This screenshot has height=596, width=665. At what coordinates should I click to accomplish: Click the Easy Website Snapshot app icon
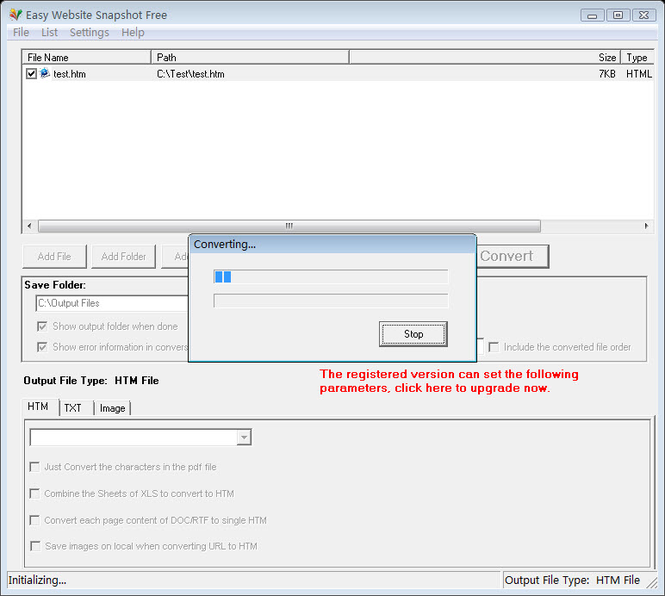14,15
